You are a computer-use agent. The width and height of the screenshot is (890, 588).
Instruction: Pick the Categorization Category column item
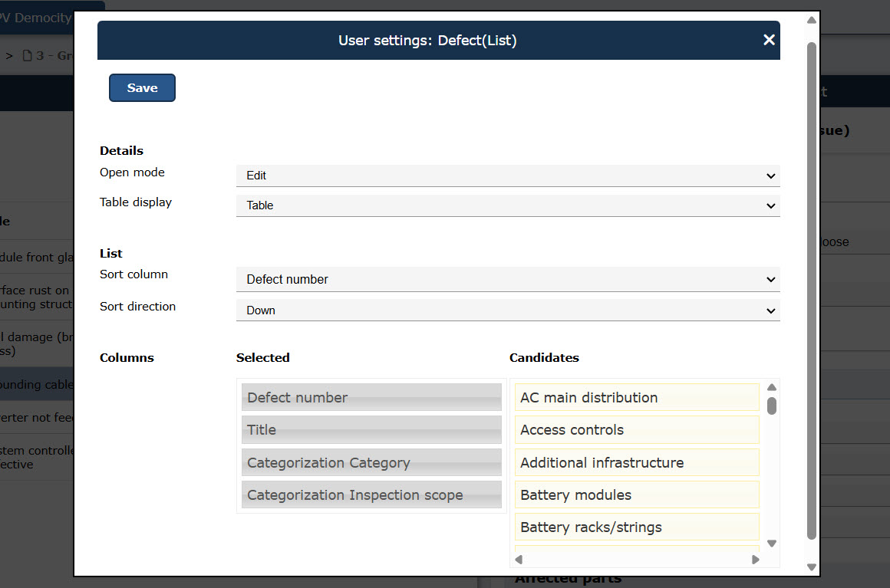pyautogui.click(x=371, y=463)
